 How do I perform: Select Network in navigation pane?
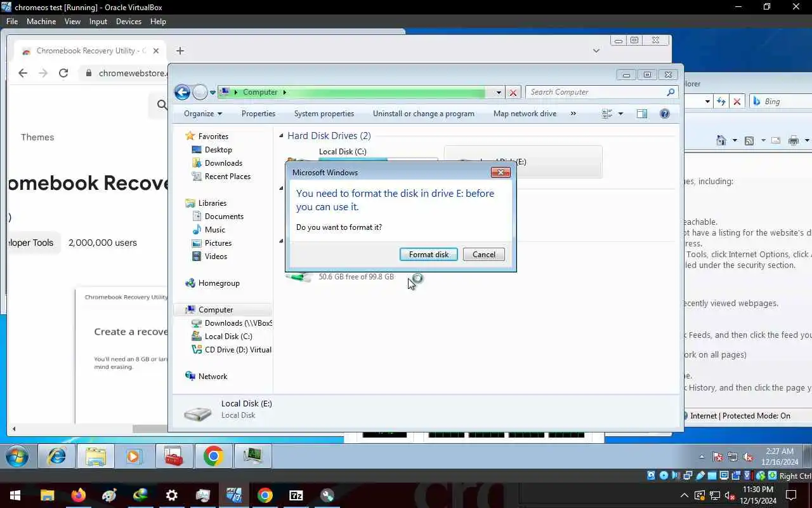(213, 377)
